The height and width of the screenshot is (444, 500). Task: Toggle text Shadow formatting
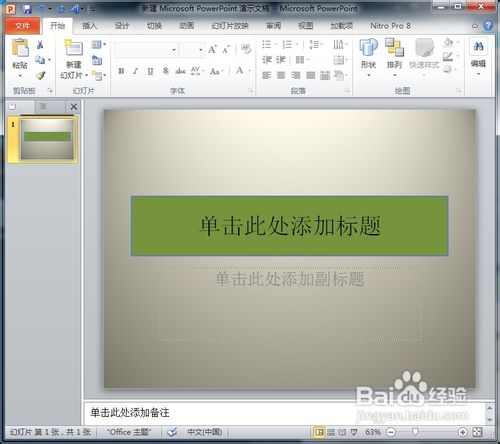pyautogui.click(x=166, y=71)
